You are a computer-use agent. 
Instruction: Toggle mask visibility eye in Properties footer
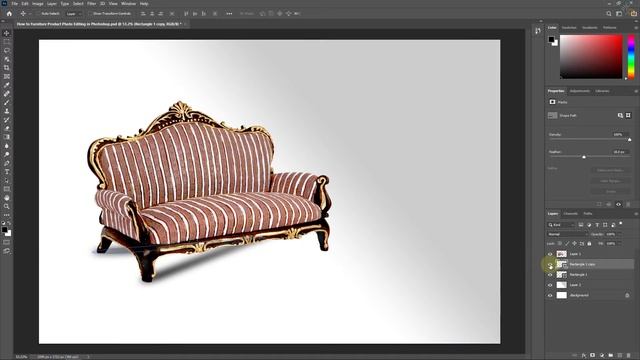618,204
